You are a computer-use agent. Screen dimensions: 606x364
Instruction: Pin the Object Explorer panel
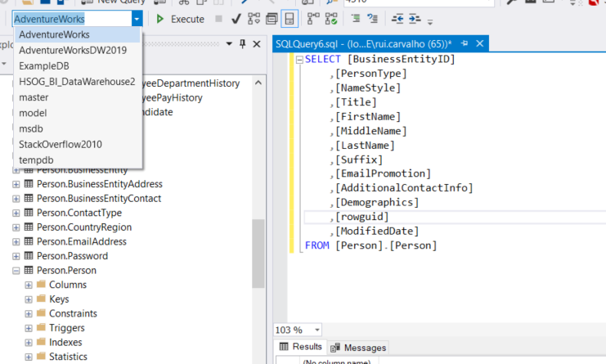point(243,43)
